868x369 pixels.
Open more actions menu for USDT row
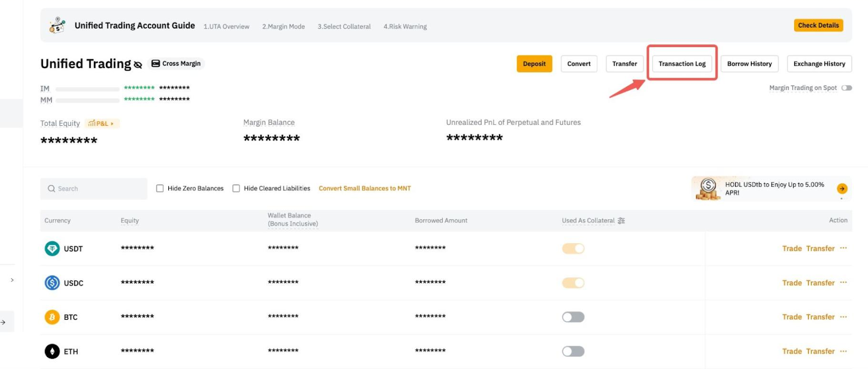pyautogui.click(x=843, y=248)
